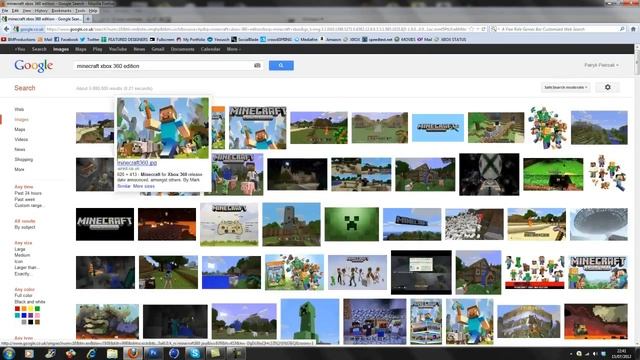The image size is (640, 360).
Task: Open the Xbox logo dark thumbnail
Action: pyautogui.click(x=489, y=174)
